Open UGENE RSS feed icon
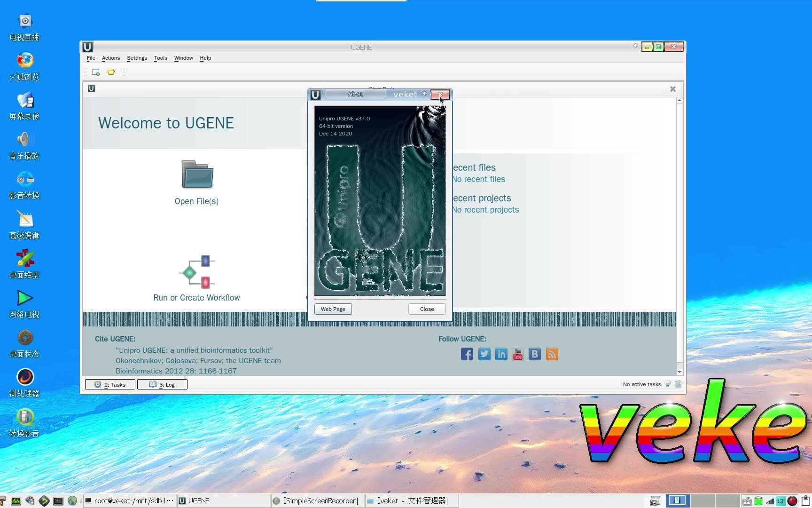 552,354
